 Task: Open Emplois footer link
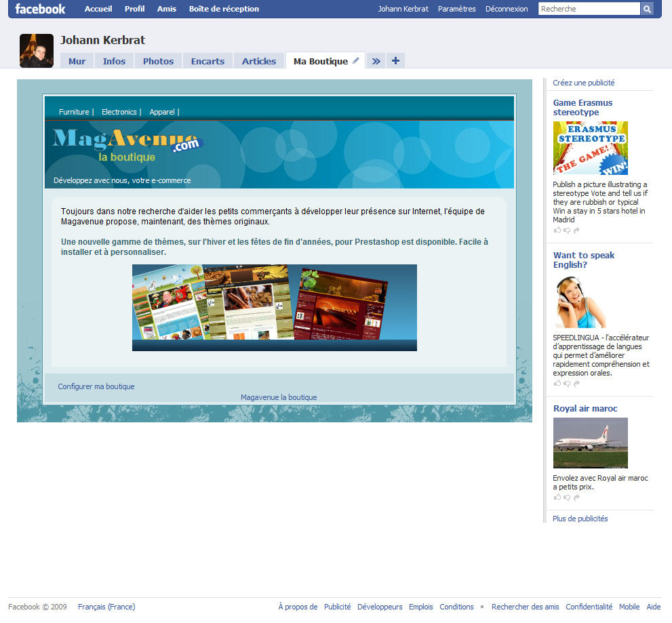tap(421, 607)
